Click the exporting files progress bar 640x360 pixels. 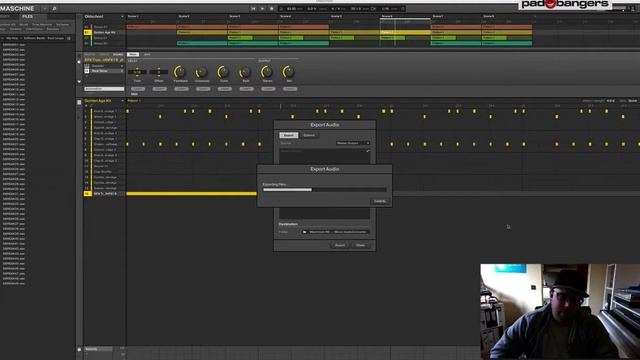[324, 190]
